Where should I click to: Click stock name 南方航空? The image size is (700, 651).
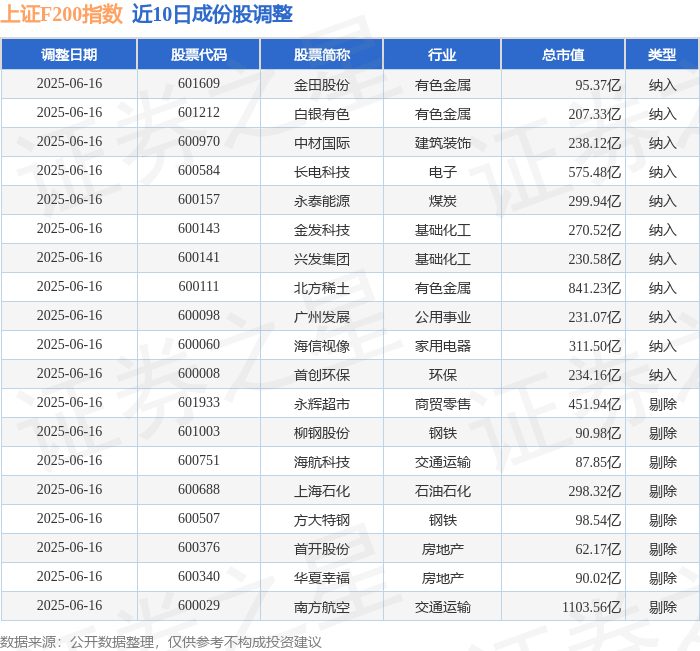pos(321,607)
